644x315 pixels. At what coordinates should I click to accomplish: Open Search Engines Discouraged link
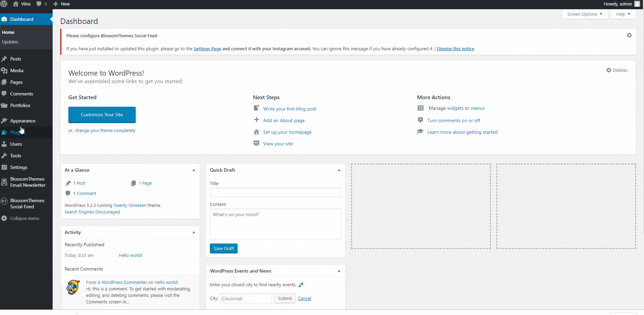click(x=92, y=212)
